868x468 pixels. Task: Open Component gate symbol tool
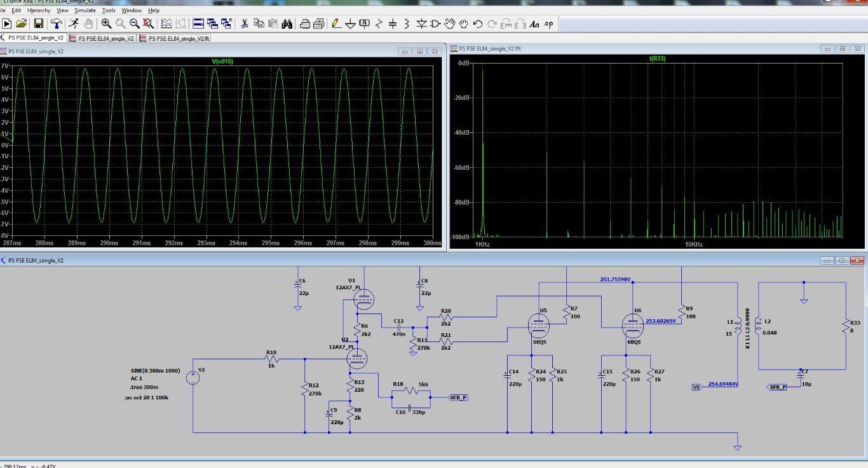coord(435,24)
